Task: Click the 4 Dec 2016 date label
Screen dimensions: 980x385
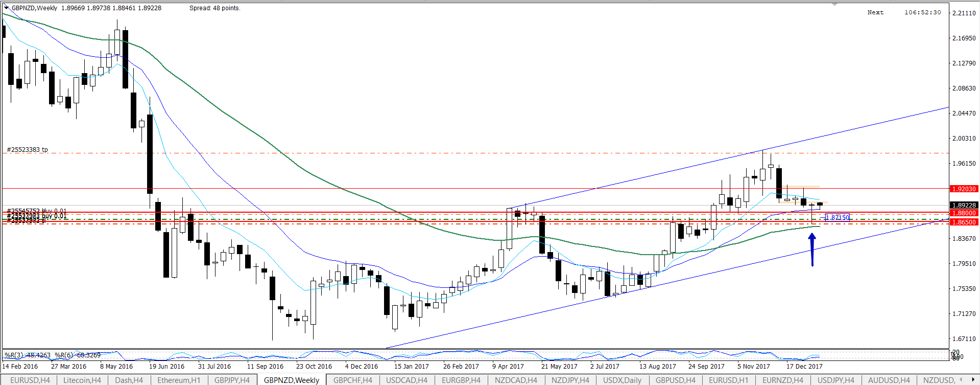Action: pos(362,367)
